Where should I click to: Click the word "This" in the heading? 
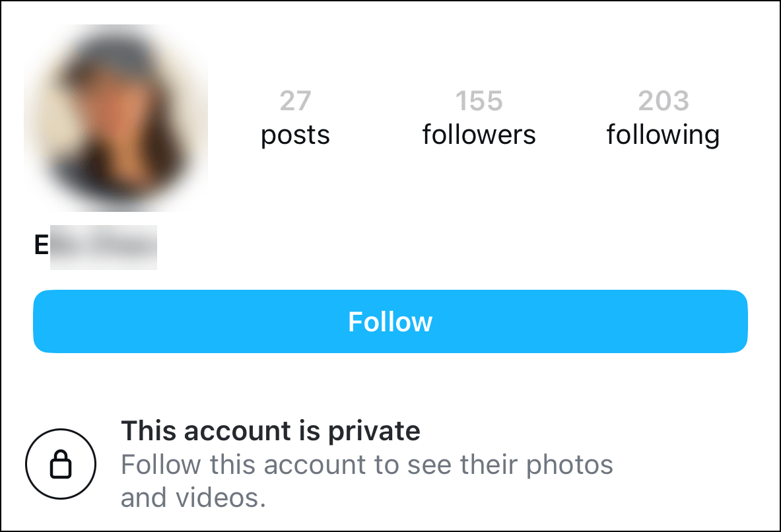coord(149,431)
